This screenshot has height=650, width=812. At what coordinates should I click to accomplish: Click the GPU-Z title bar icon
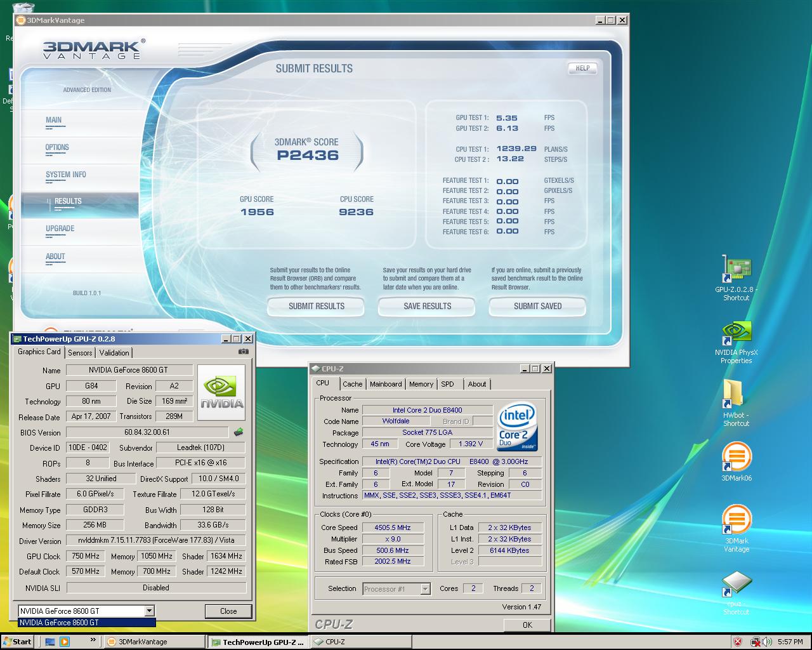coord(18,339)
